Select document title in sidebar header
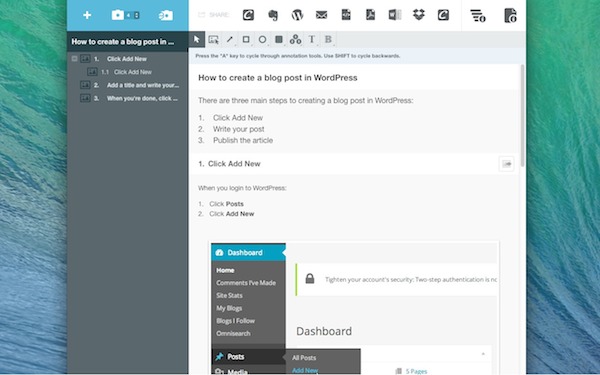 coord(122,42)
